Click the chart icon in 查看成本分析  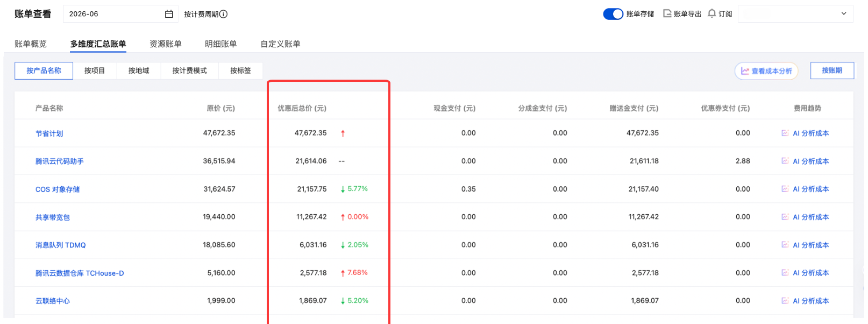745,71
